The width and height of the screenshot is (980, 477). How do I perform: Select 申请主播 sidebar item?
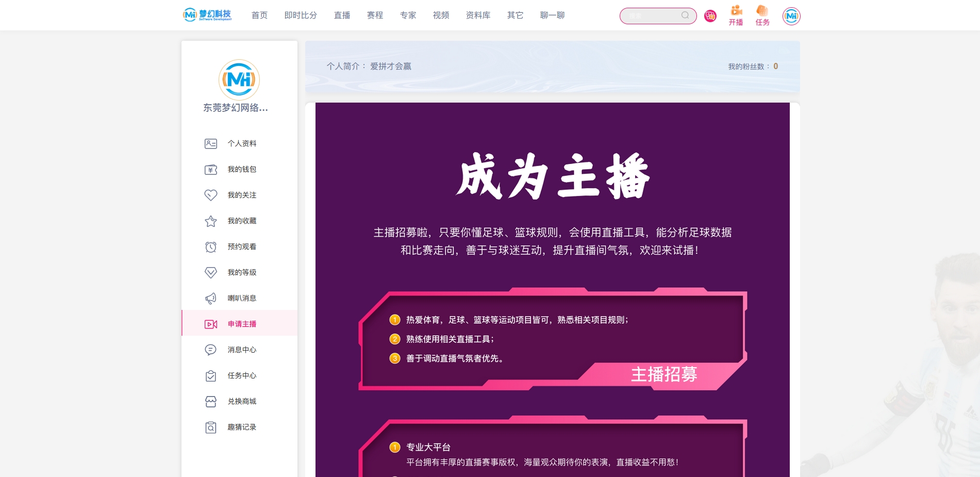[239, 323]
